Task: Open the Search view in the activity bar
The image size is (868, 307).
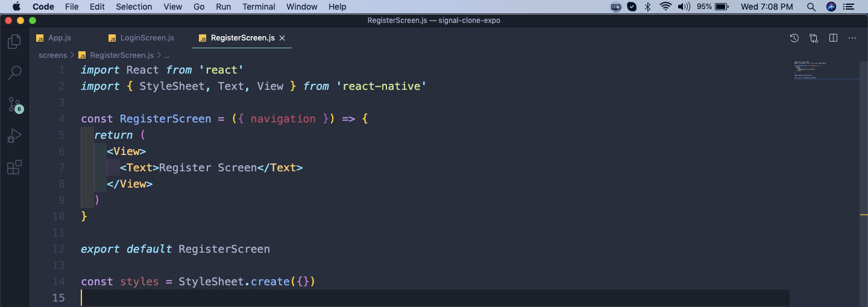Action: (x=14, y=73)
